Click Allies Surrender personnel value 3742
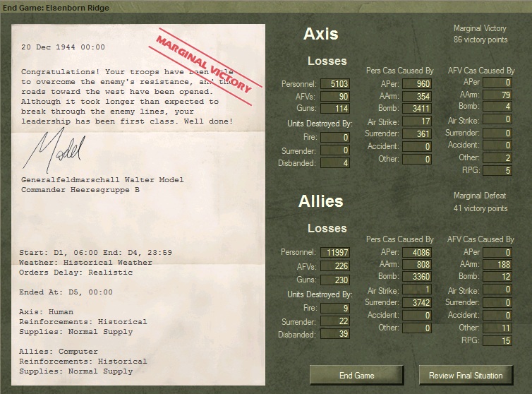The height and width of the screenshot is (394, 532). (x=417, y=303)
